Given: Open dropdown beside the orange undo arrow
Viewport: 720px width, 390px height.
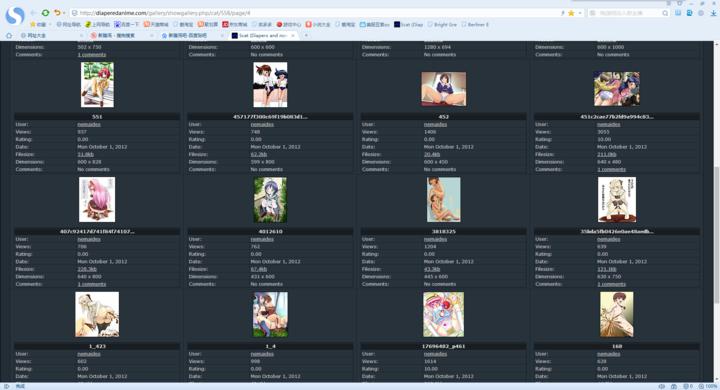Looking at the screenshot, I should (x=64, y=13).
